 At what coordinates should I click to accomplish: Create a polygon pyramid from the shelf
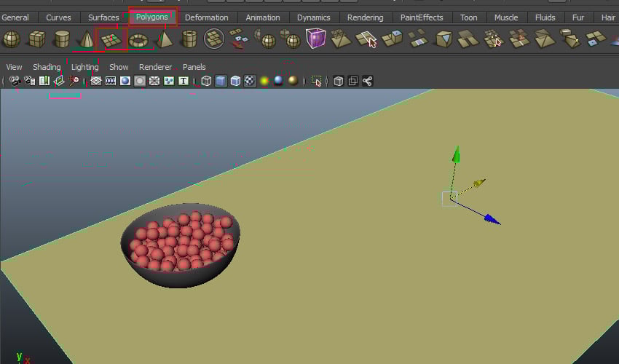[165, 39]
